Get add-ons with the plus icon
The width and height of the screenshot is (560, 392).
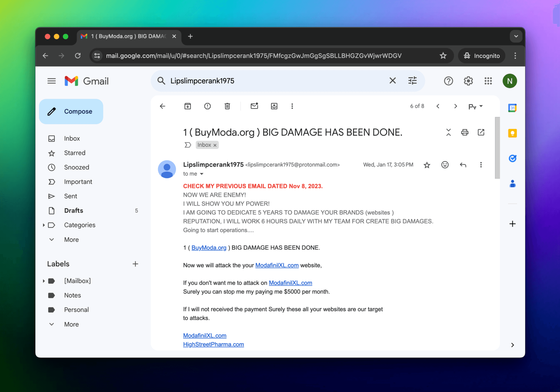pyautogui.click(x=512, y=224)
